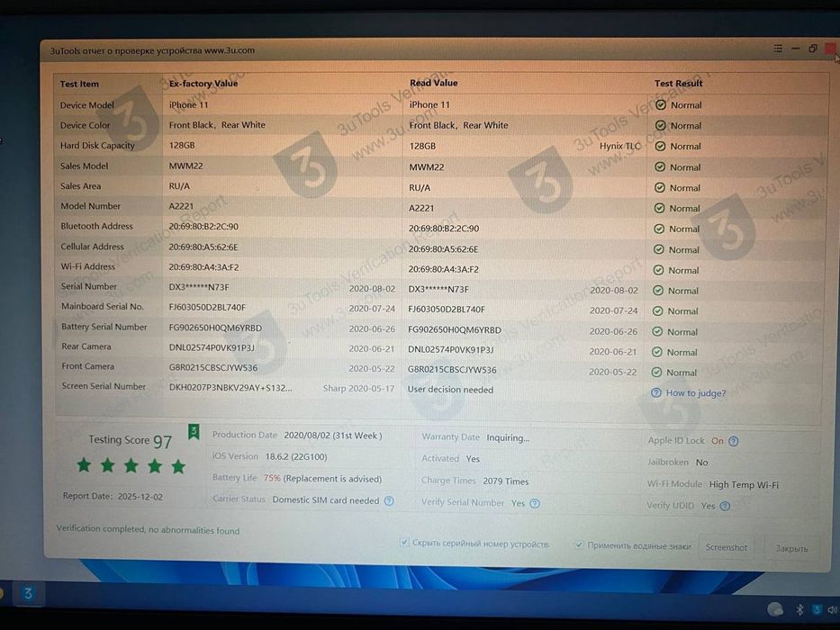Image resolution: width=840 pixels, height=630 pixels.
Task: Click Normal check icon for Device Model
Action: pos(661,105)
